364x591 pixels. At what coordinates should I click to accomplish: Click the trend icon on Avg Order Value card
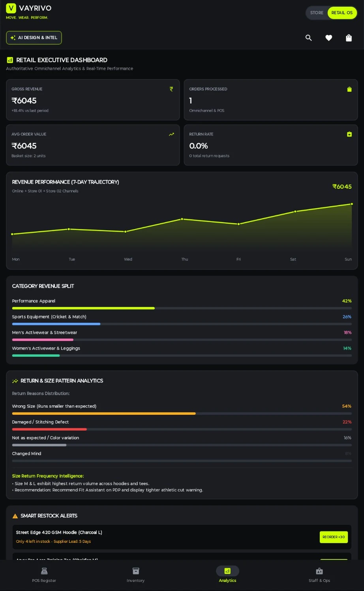pos(171,134)
